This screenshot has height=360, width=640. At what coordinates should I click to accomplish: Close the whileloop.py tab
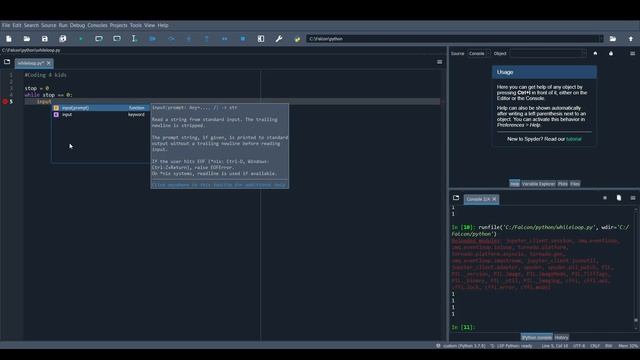(49, 63)
